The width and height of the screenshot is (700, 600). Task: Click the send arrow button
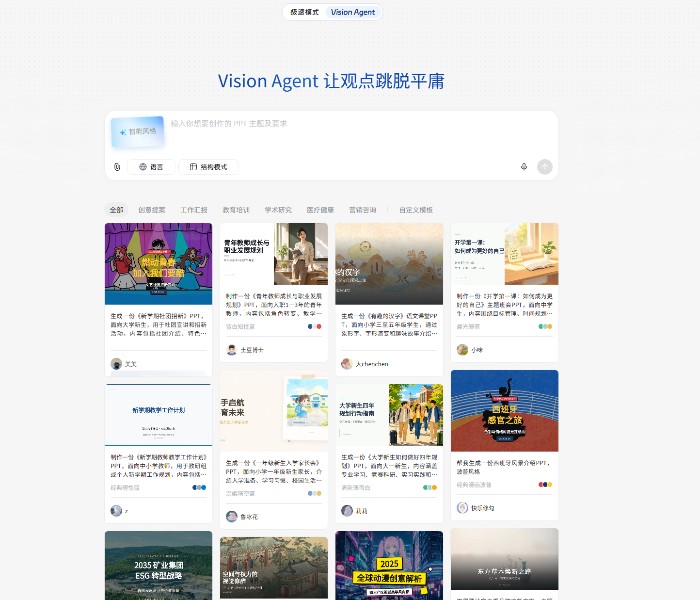click(545, 167)
